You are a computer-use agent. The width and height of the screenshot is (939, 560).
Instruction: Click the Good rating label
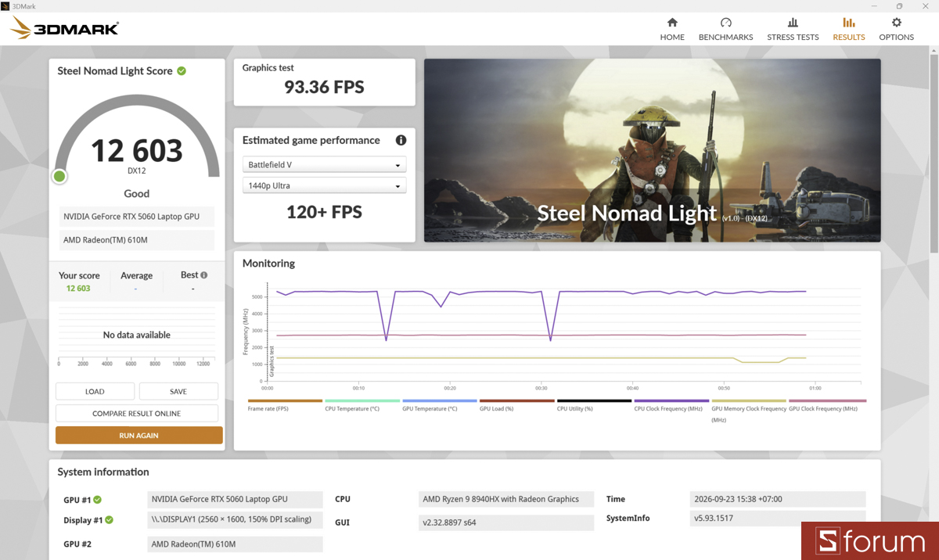137,193
